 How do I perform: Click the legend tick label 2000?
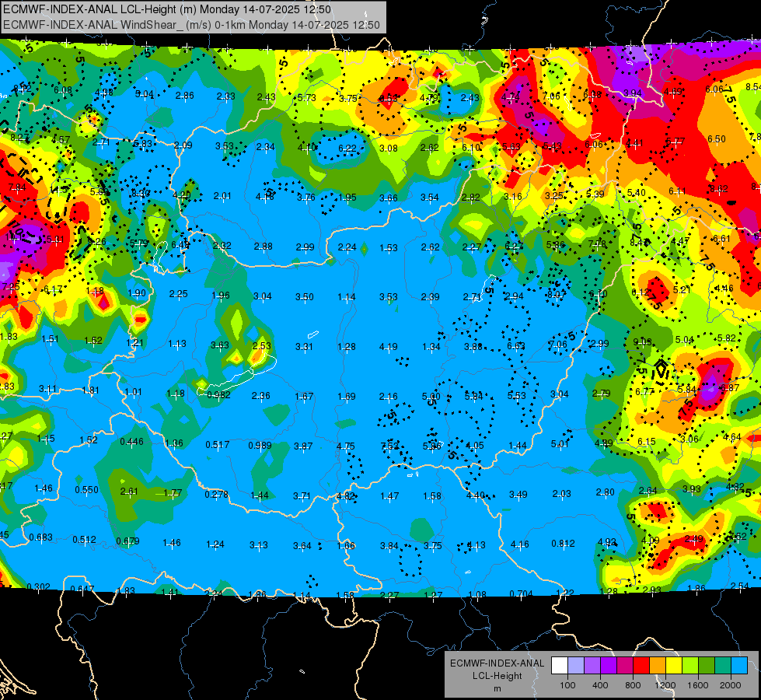pos(731,685)
